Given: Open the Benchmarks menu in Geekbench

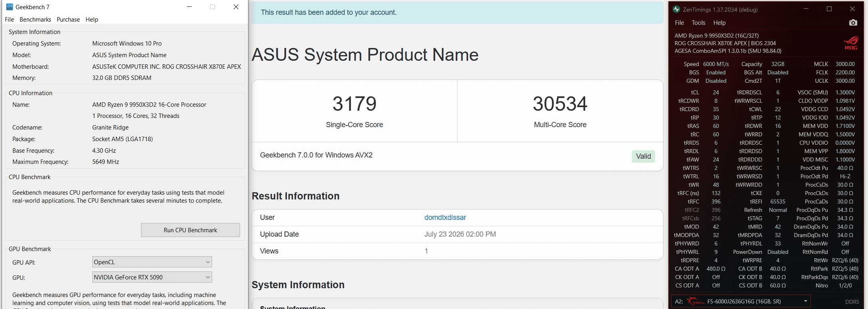Looking at the screenshot, I should (35, 20).
